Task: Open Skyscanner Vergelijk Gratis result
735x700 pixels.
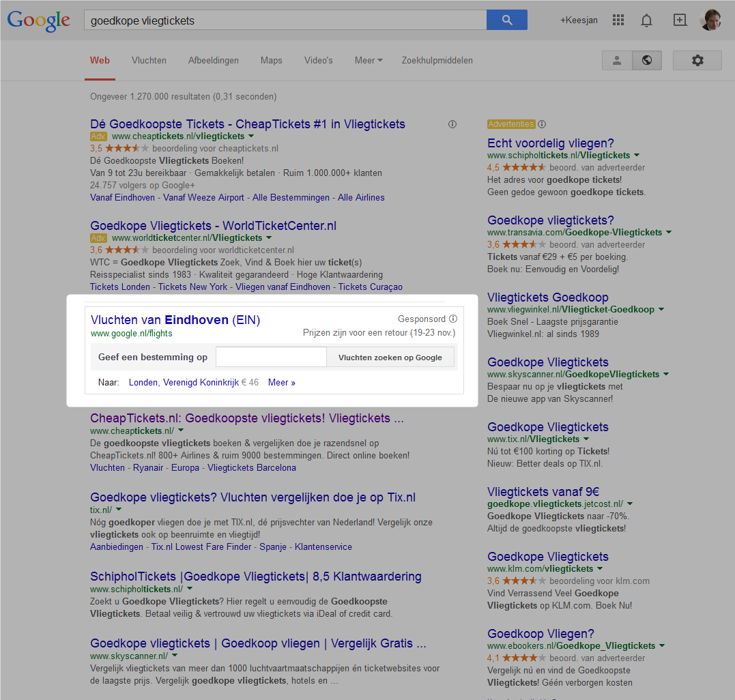Action: [258, 643]
